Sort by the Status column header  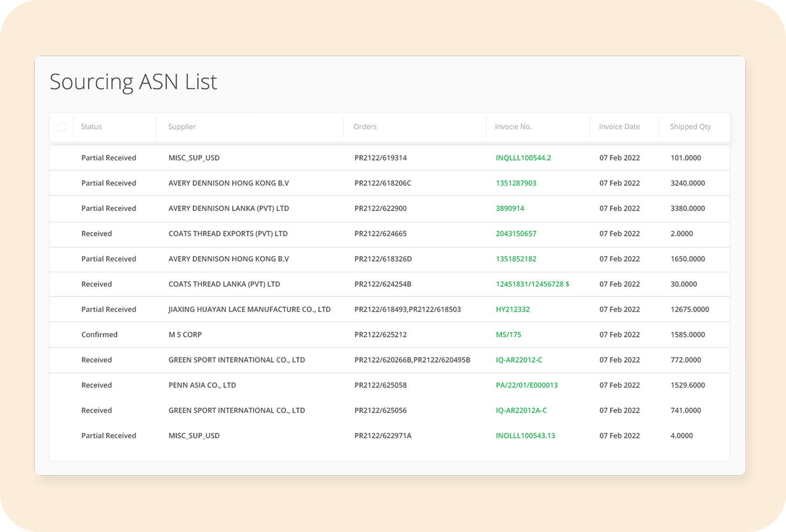(x=91, y=127)
